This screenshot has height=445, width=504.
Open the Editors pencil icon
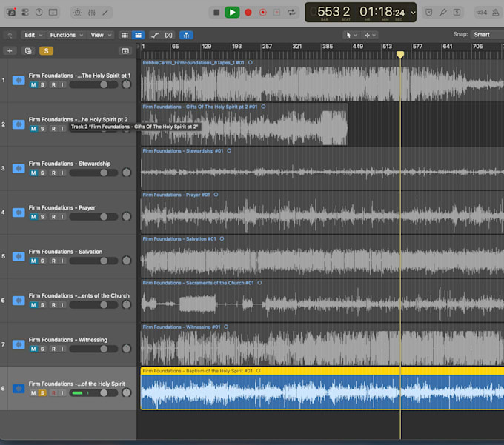pos(105,13)
